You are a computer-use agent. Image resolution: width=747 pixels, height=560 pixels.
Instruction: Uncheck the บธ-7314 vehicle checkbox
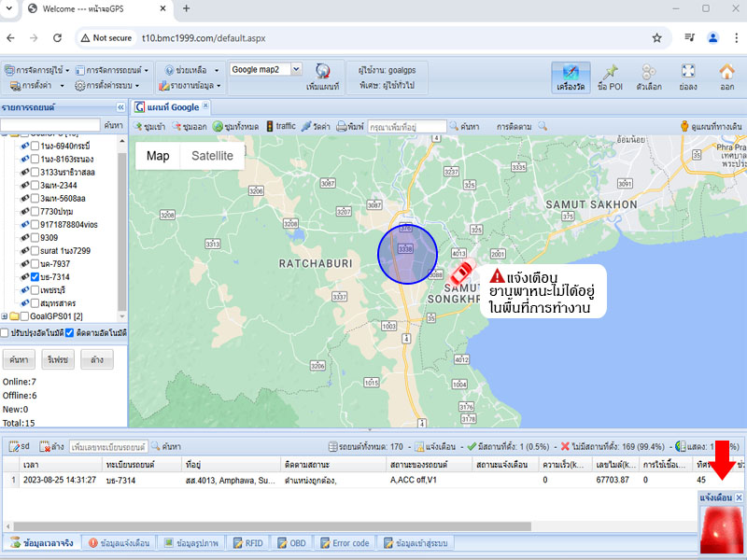click(x=35, y=276)
